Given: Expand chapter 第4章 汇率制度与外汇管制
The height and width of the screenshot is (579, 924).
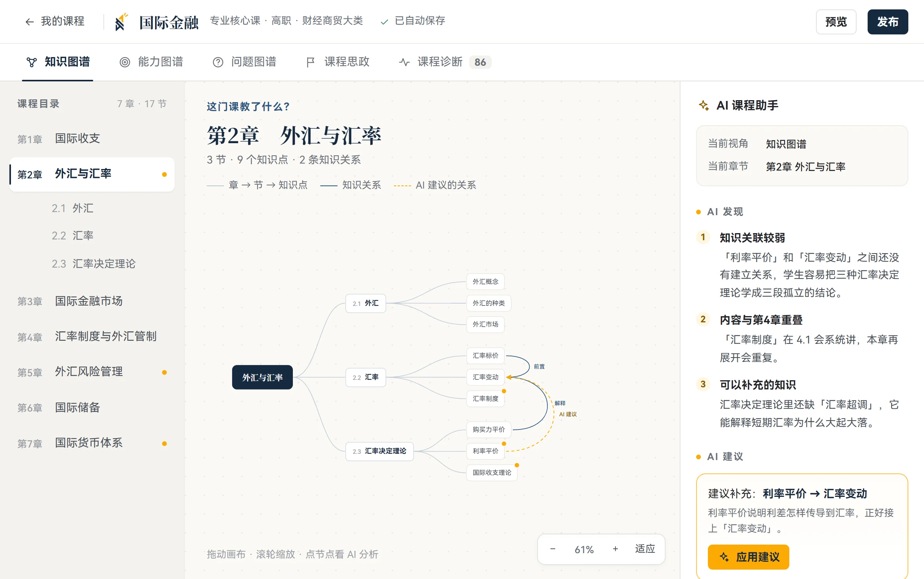Looking at the screenshot, I should click(x=92, y=336).
